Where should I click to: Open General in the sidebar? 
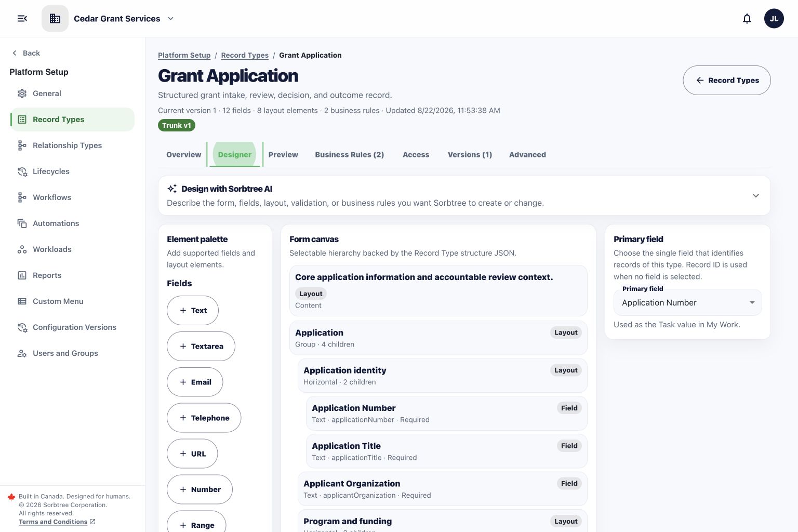(x=72, y=94)
